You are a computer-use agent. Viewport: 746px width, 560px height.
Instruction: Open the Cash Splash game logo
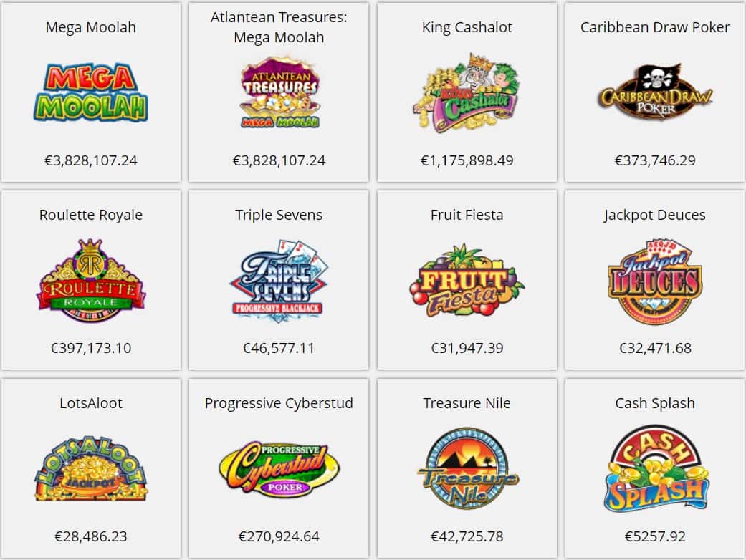tap(656, 469)
